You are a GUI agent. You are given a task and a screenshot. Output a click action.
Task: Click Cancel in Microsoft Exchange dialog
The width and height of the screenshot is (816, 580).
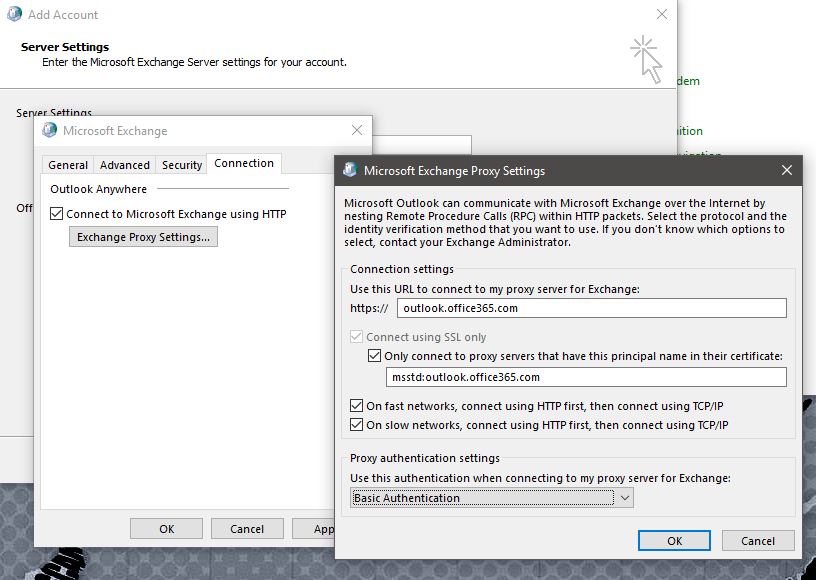click(247, 529)
